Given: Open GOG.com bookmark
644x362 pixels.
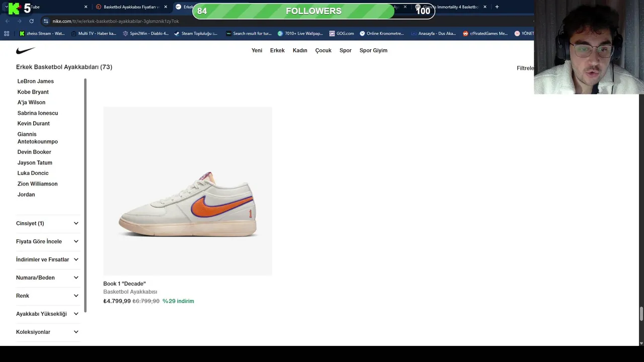Looking at the screenshot, I should [x=342, y=34].
